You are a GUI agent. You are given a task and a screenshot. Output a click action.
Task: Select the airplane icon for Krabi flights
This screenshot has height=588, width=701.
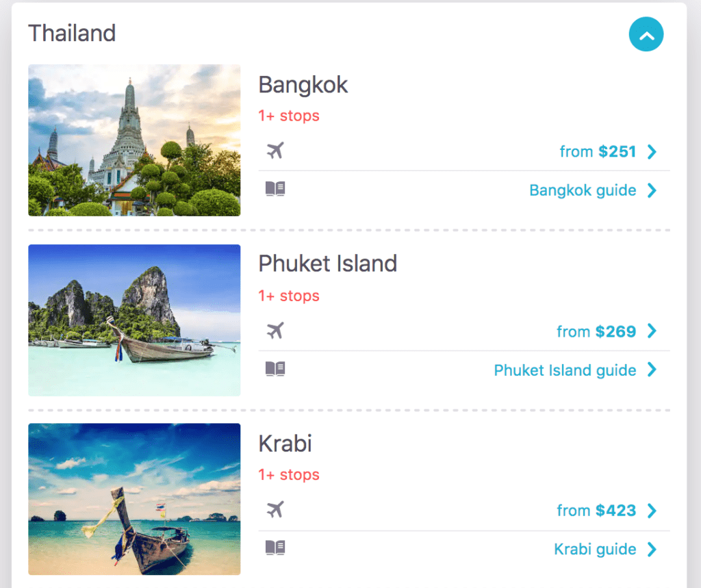click(x=275, y=510)
